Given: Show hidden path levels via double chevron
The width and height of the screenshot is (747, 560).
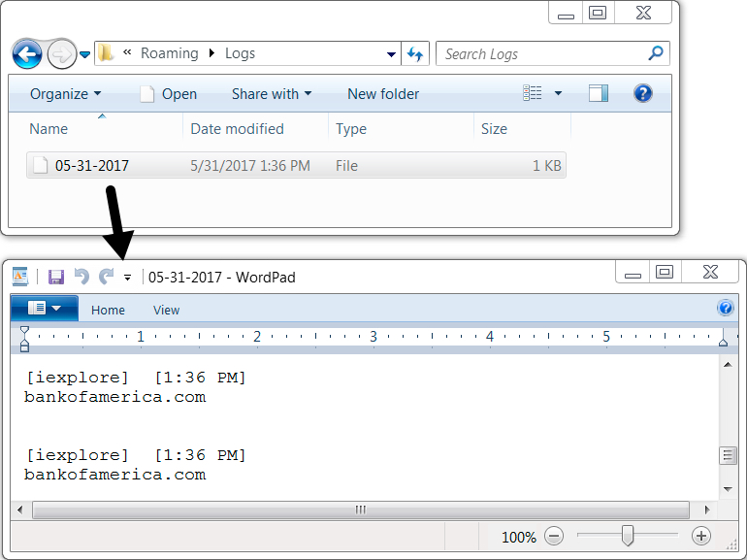Looking at the screenshot, I should (x=127, y=52).
